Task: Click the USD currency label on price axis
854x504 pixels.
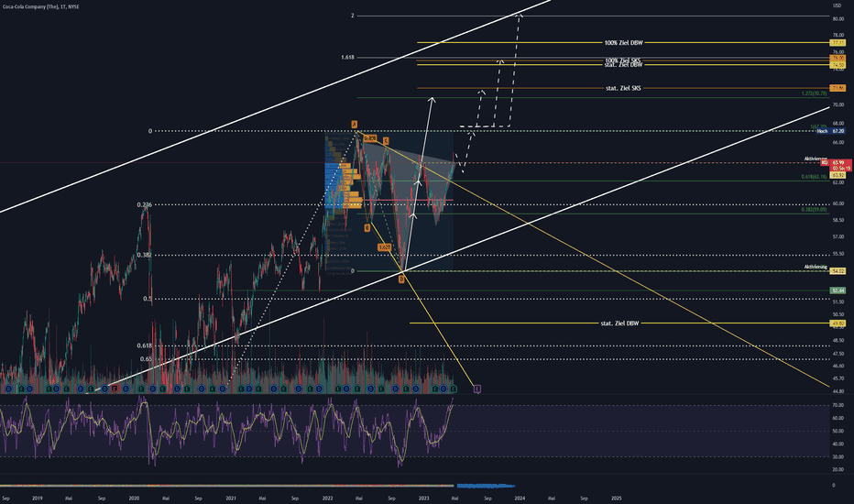Action: pos(837,5)
